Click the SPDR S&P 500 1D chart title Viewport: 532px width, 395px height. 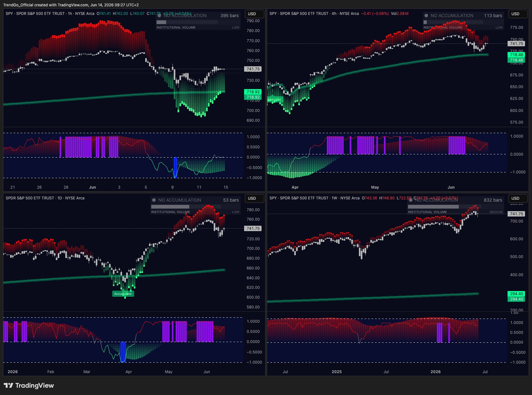45,198
